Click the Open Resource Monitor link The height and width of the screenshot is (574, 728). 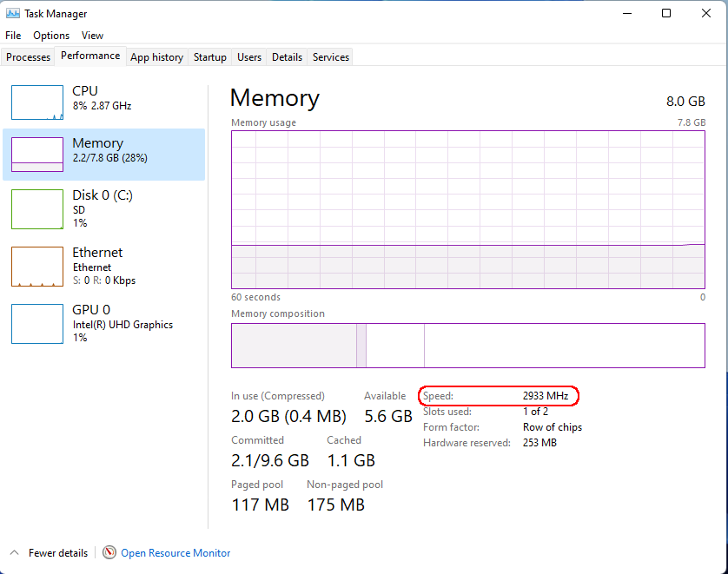(175, 552)
